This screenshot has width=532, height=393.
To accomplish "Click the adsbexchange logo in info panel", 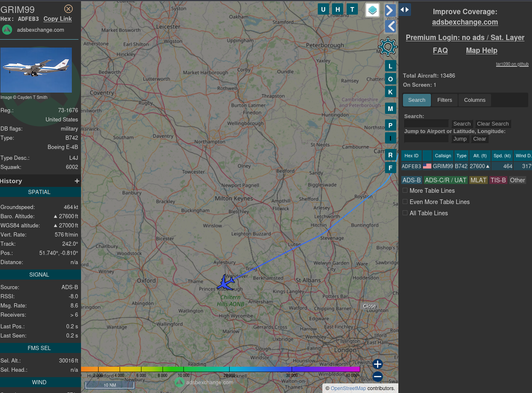I will tap(7, 30).
